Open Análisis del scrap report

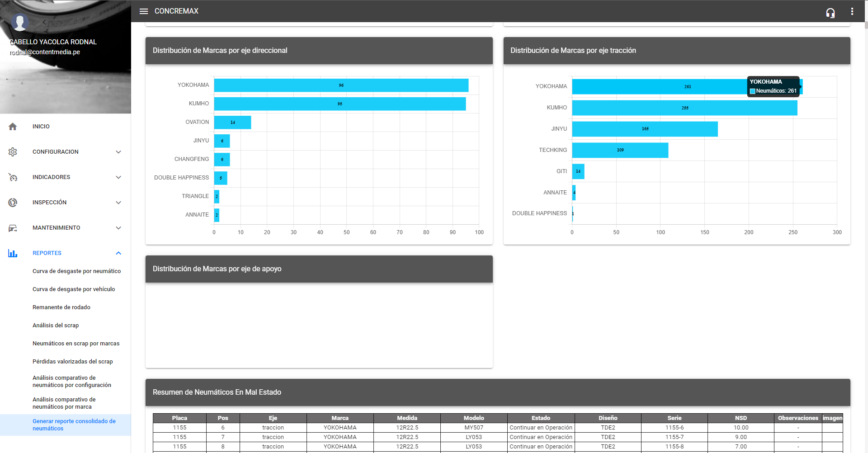coord(56,326)
